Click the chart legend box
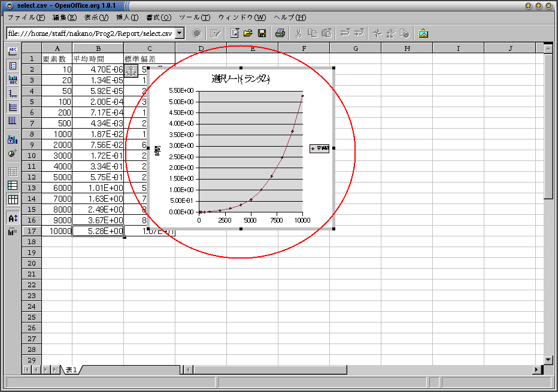Image resolution: width=558 pixels, height=392 pixels. [319, 148]
